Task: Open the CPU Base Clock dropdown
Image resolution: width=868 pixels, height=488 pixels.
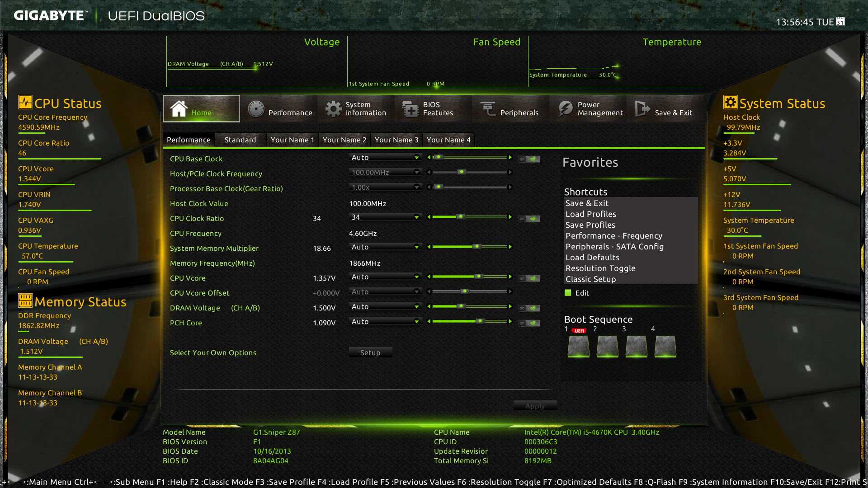Action: (x=385, y=157)
